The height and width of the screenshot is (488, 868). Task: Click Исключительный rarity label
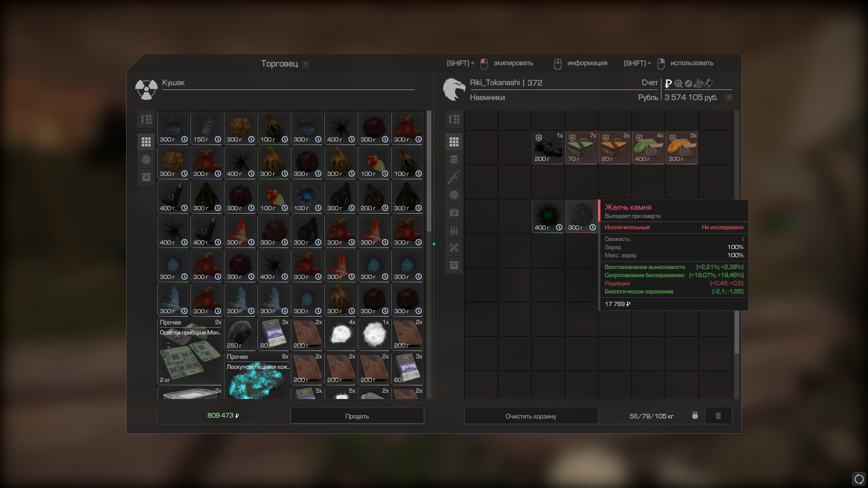click(x=627, y=227)
